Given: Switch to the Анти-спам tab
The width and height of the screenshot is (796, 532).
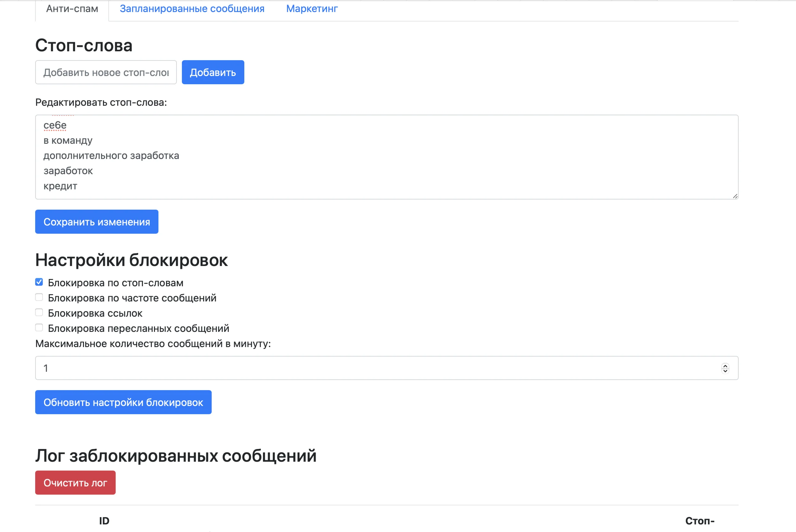Looking at the screenshot, I should [x=72, y=9].
